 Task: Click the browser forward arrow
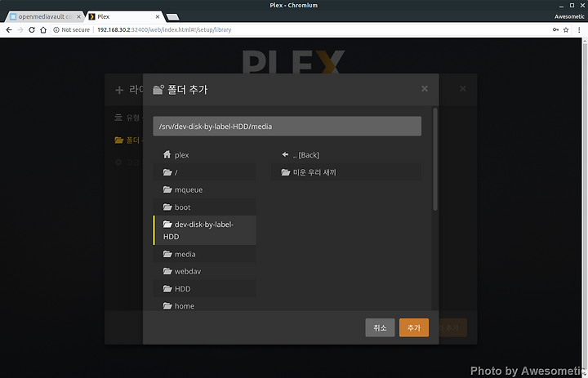[20, 29]
